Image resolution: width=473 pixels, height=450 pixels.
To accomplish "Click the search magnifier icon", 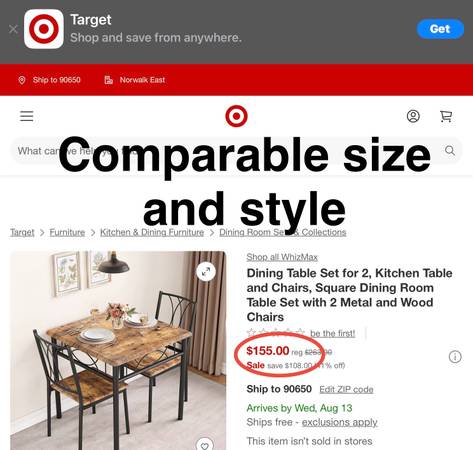I will tap(450, 151).
